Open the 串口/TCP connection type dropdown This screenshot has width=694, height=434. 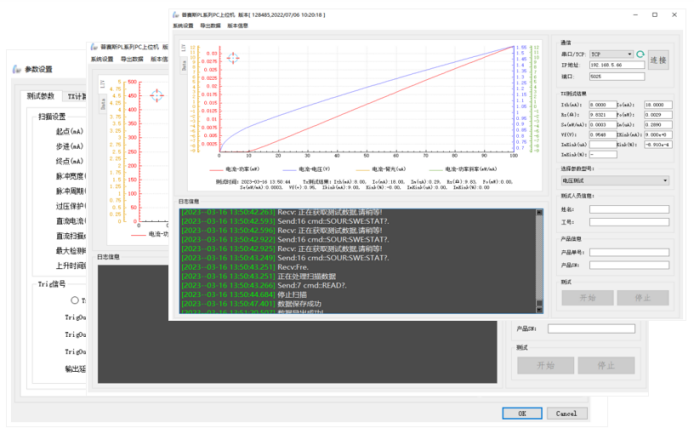click(612, 53)
